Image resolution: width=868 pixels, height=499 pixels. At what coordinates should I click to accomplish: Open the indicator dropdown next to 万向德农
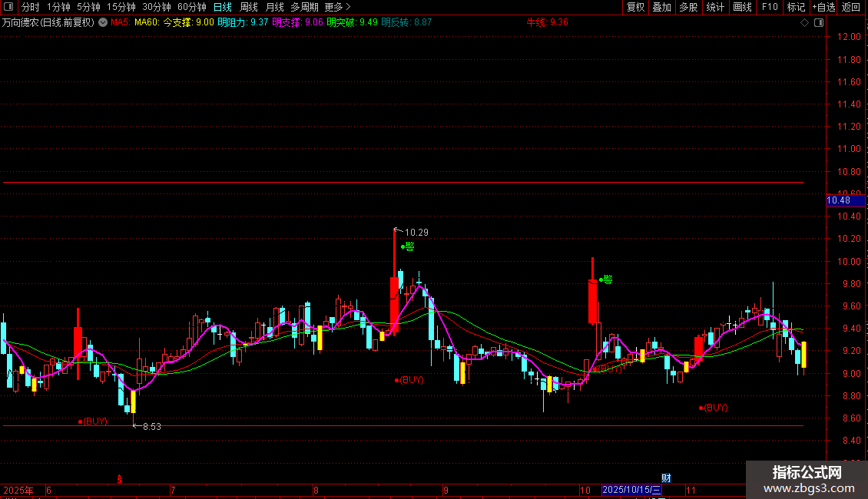point(103,22)
